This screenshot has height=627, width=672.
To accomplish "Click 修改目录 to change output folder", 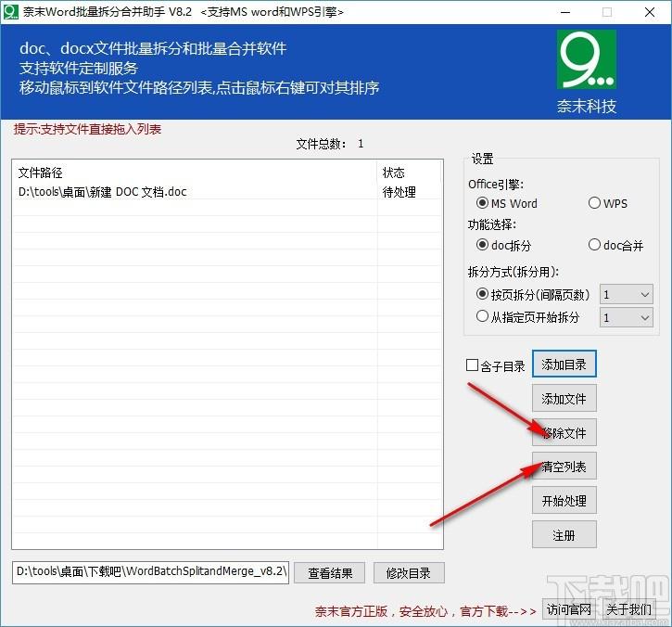I will click(409, 573).
